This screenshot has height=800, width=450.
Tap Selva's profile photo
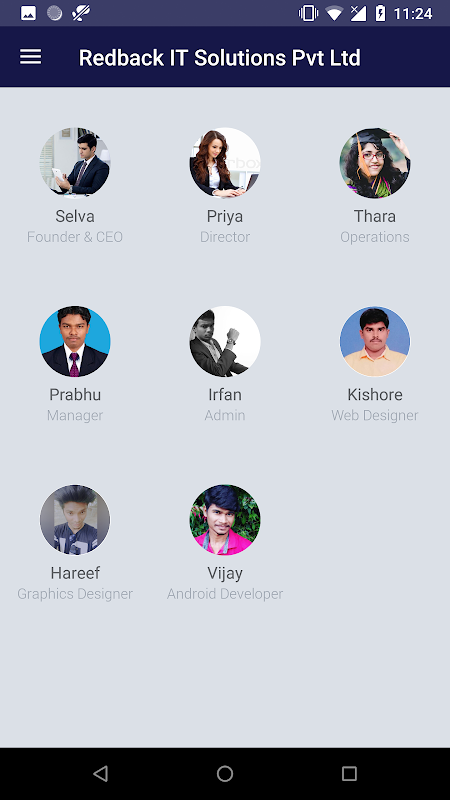[x=75, y=163]
